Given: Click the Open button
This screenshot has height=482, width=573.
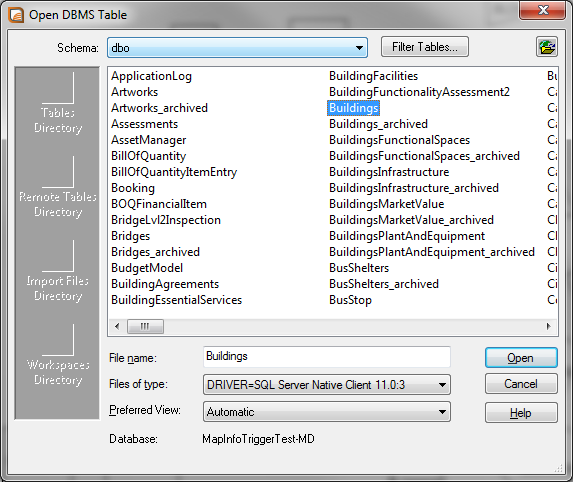Looking at the screenshot, I should click(521, 358).
